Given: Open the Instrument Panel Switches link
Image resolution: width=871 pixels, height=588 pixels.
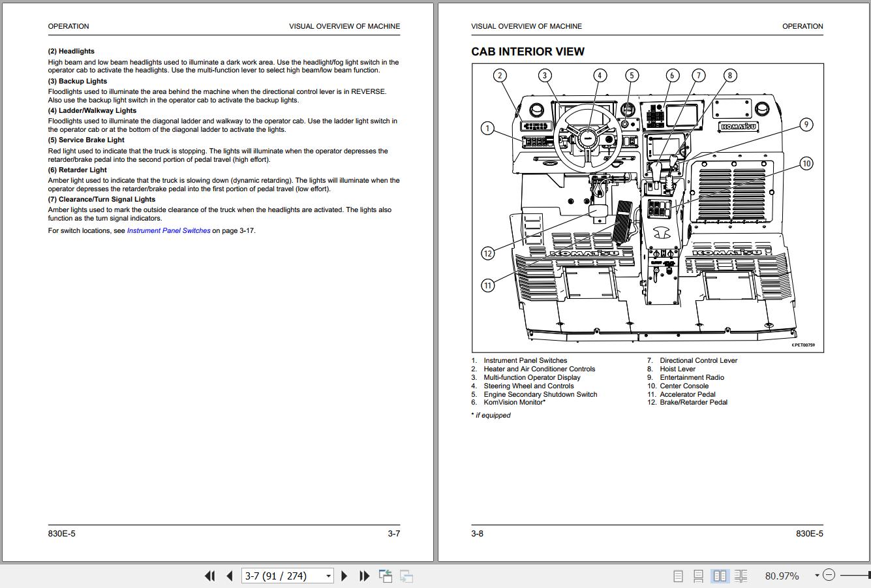Looking at the screenshot, I should 168,230.
